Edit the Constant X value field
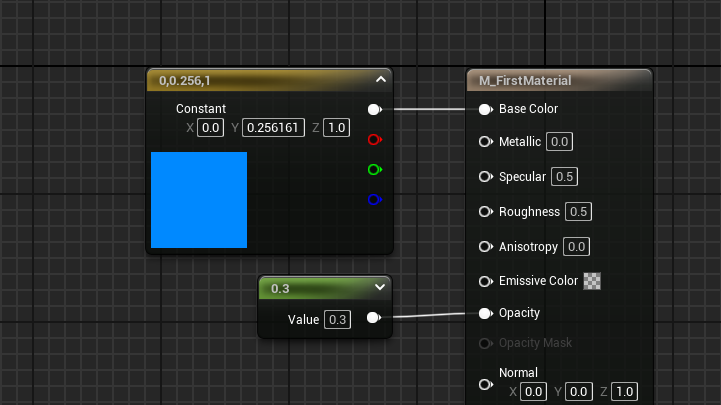This screenshot has width=721, height=405. (x=211, y=128)
